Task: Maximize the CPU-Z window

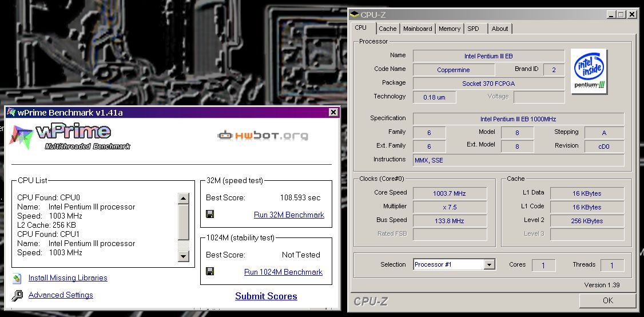Action: (621, 15)
